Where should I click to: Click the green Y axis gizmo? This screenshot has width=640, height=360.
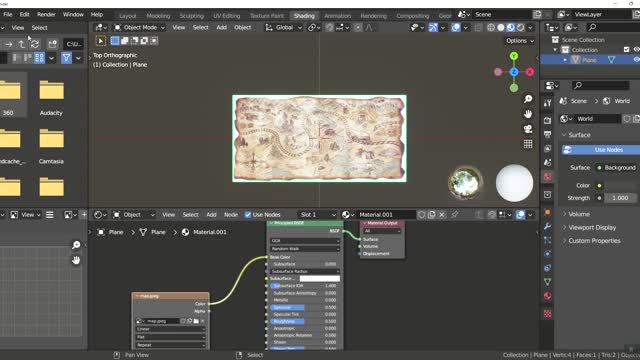point(514,56)
